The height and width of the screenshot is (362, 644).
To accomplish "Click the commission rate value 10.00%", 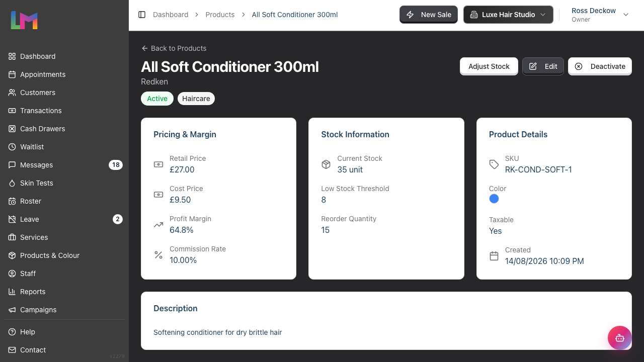I will pos(183,260).
